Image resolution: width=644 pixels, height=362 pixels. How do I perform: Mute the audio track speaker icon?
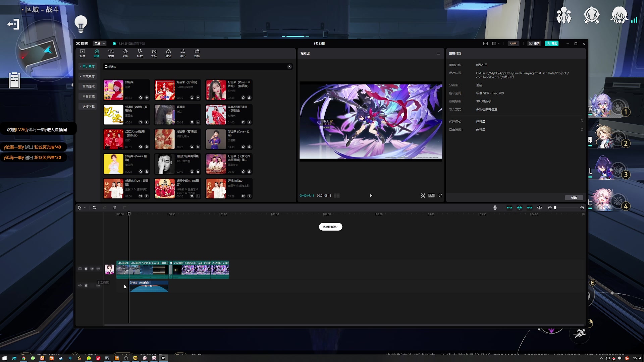coord(98,286)
